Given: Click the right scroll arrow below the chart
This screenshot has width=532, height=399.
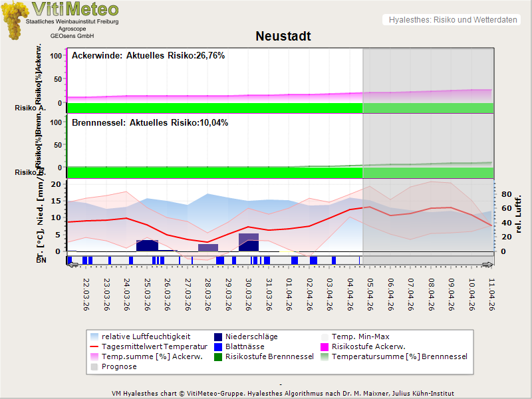Looking at the screenshot, I should click(489, 265).
